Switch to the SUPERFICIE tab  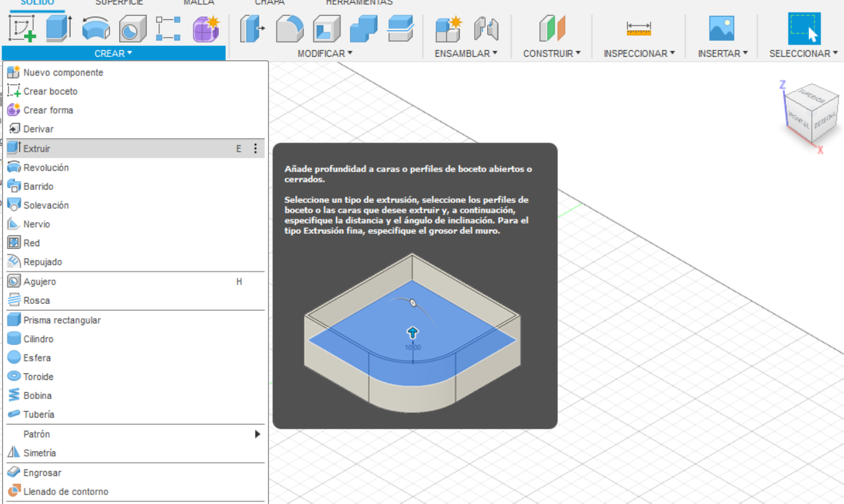[119, 3]
